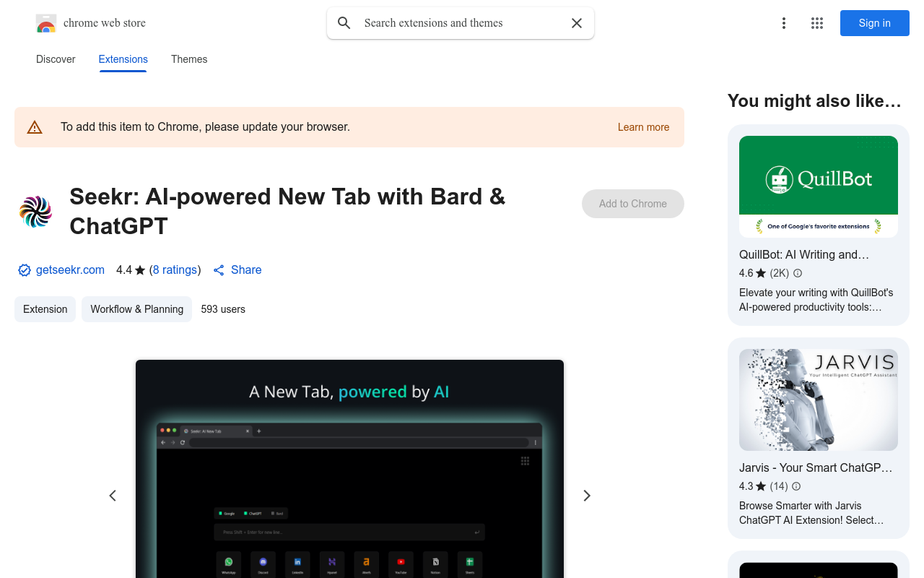Focus the Search extensions and themes field

click(461, 23)
